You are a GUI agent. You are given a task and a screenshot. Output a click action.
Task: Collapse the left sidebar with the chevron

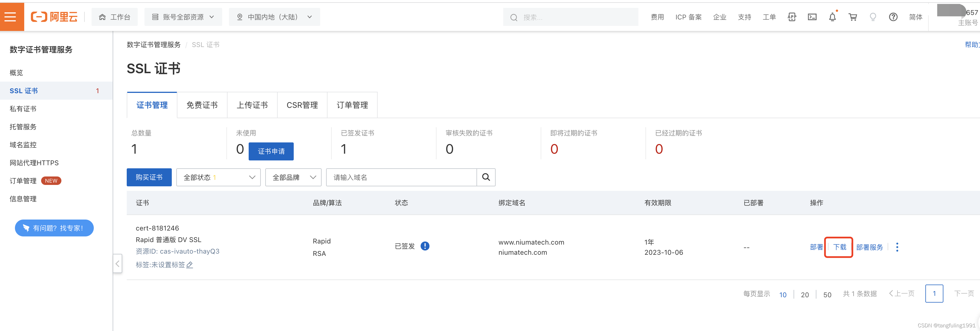117,263
